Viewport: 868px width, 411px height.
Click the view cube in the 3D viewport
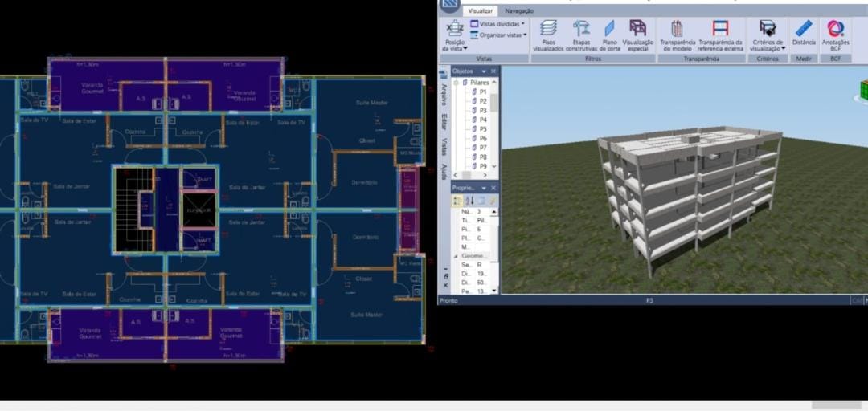point(864,88)
